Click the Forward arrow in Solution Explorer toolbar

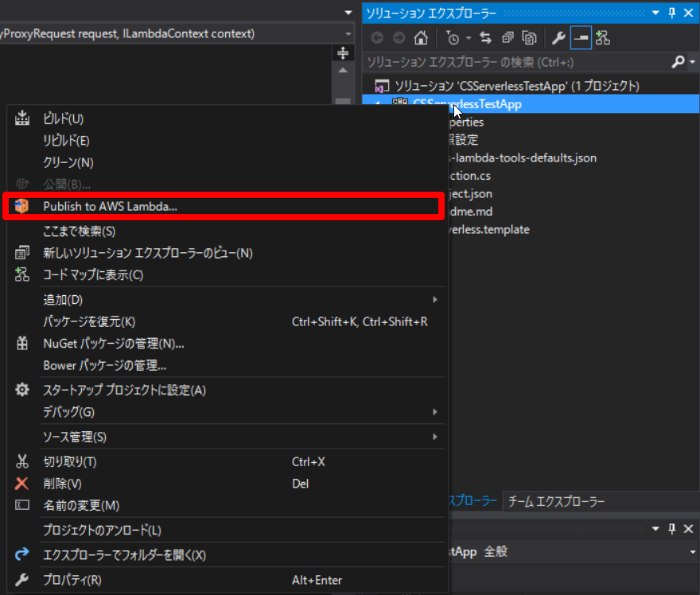[x=399, y=38]
